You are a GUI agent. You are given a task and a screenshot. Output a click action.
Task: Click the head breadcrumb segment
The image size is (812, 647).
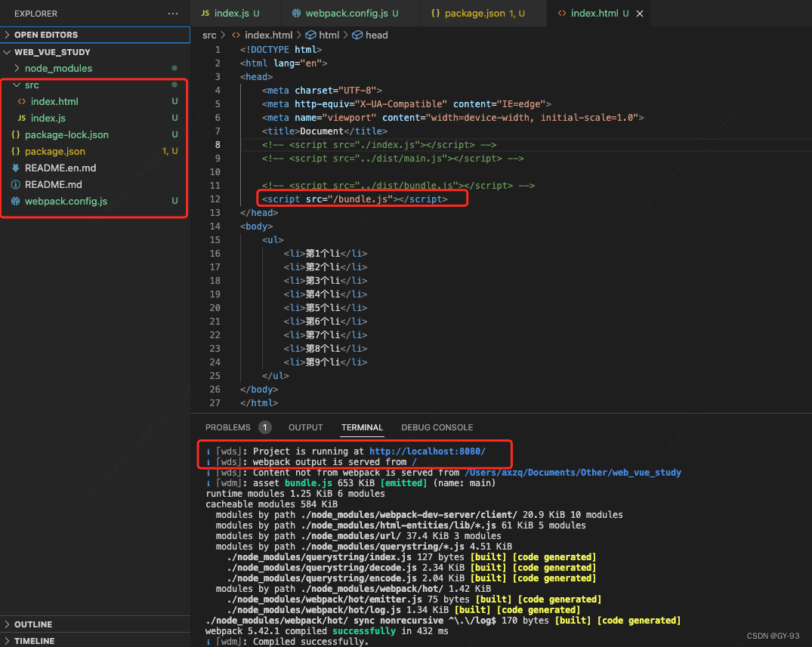[376, 35]
